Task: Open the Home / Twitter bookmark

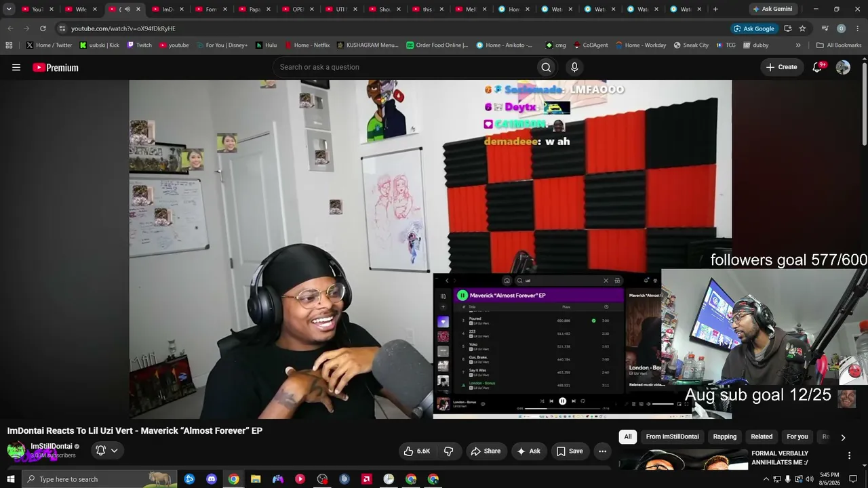Action: tap(49, 45)
